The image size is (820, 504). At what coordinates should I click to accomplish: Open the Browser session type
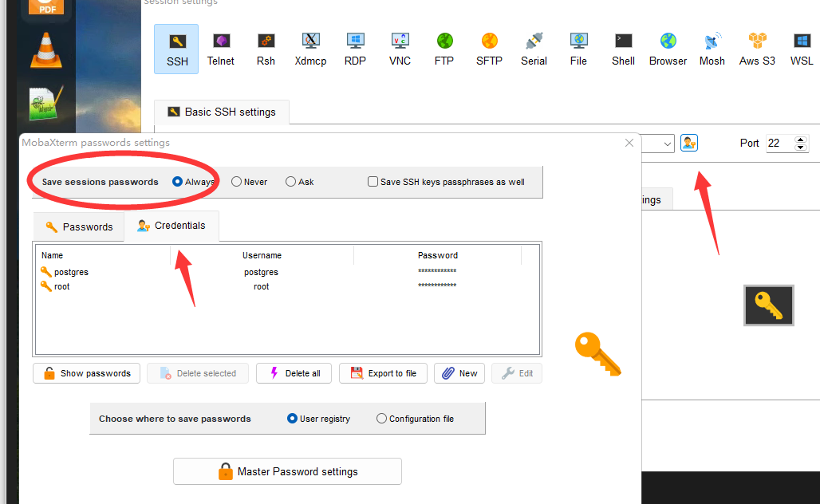point(668,49)
